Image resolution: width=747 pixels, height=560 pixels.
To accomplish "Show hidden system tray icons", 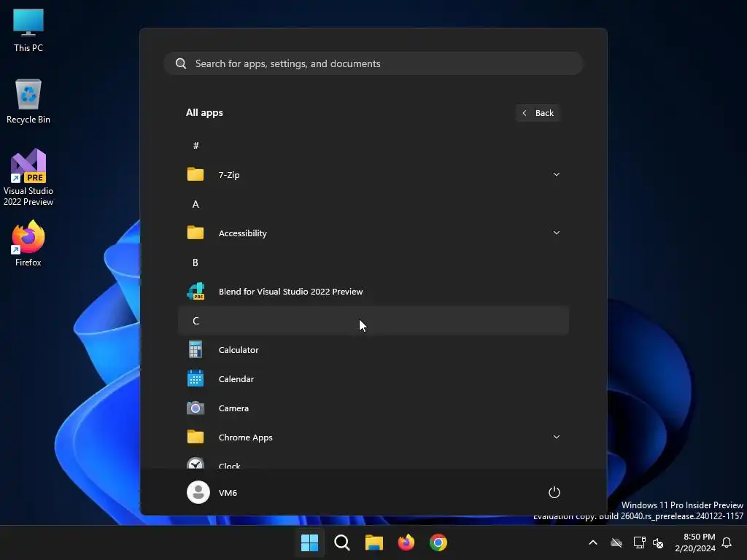I will pos(593,542).
